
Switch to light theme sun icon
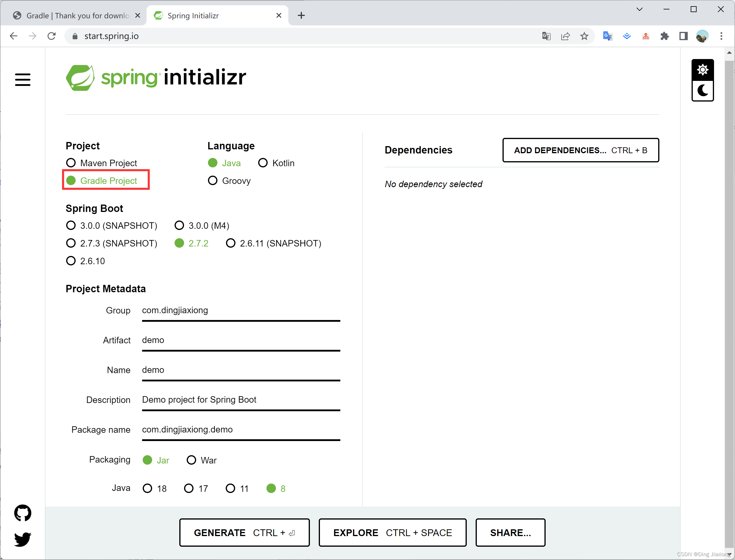[x=702, y=70]
